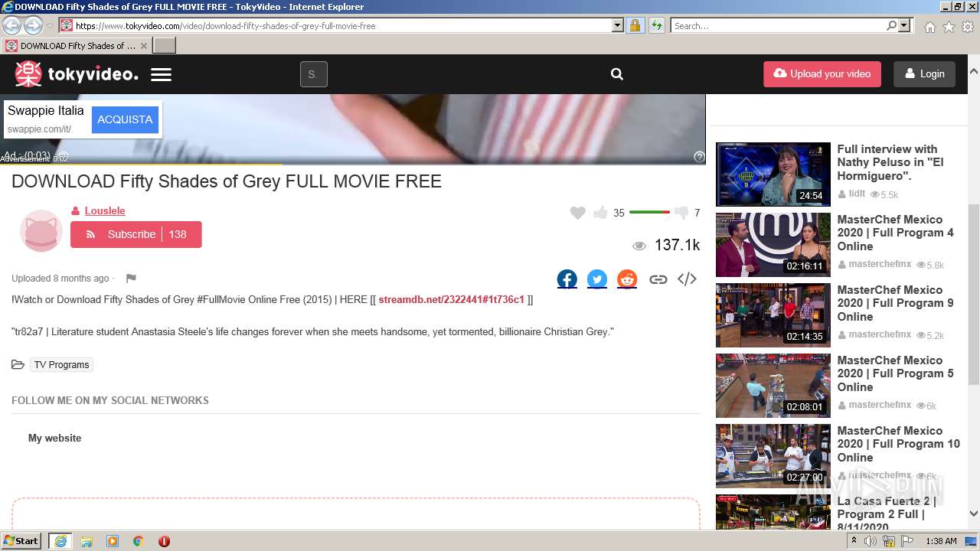Click the like/dislike ratio bar
Screen dimensions: 980x551
[649, 212]
